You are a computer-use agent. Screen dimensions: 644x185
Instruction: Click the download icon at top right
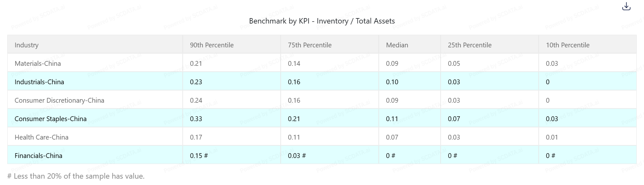pos(626,6)
